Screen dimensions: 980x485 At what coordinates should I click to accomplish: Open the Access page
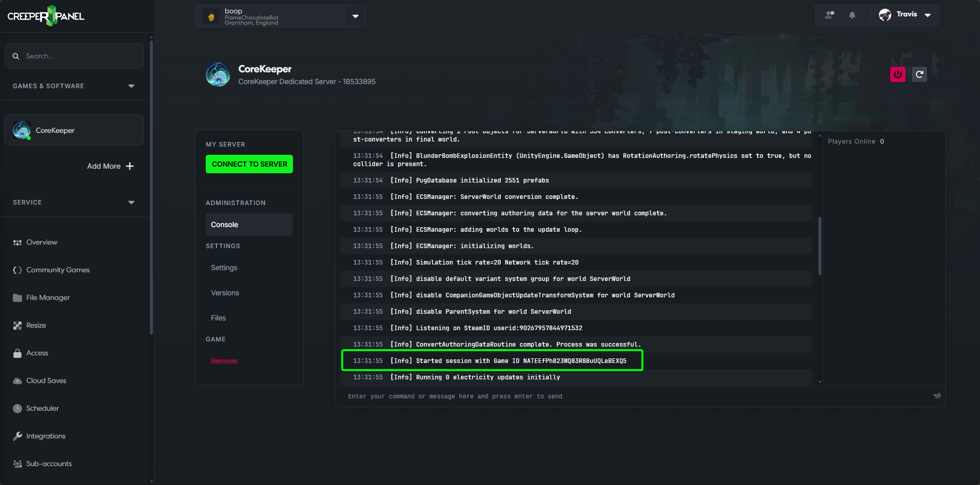point(37,353)
